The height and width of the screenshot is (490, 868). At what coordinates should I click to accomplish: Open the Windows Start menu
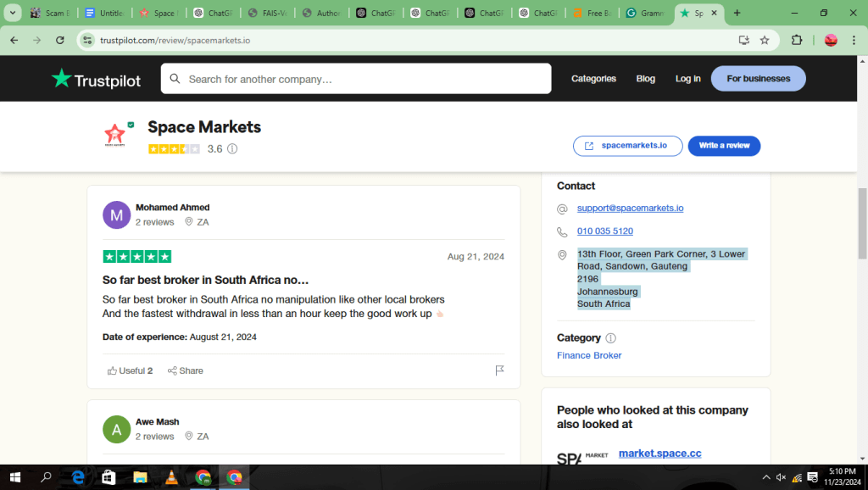click(15, 477)
